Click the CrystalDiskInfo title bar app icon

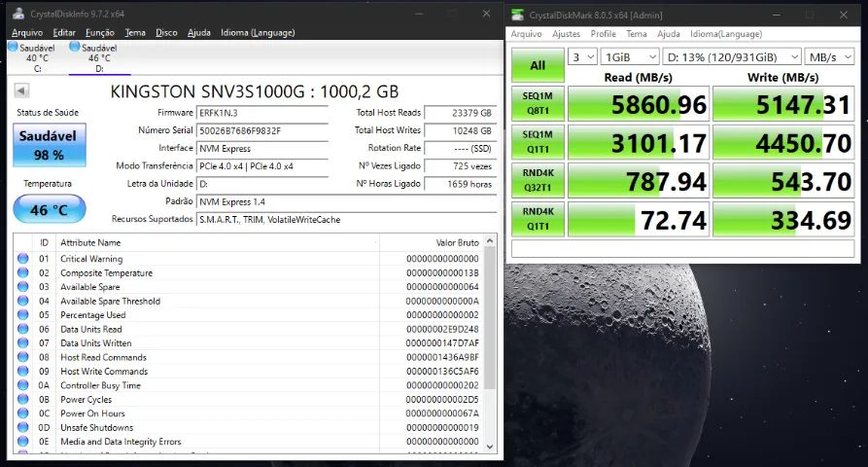point(18,14)
